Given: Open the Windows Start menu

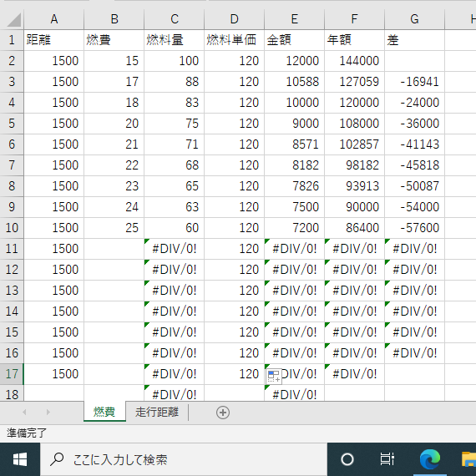Looking at the screenshot, I should [x=20, y=459].
